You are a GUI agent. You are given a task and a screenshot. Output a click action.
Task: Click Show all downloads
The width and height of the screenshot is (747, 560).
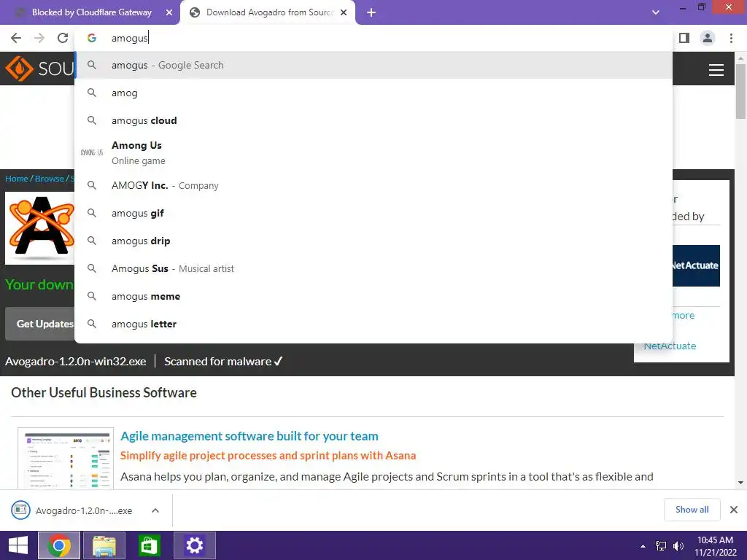[x=692, y=510]
